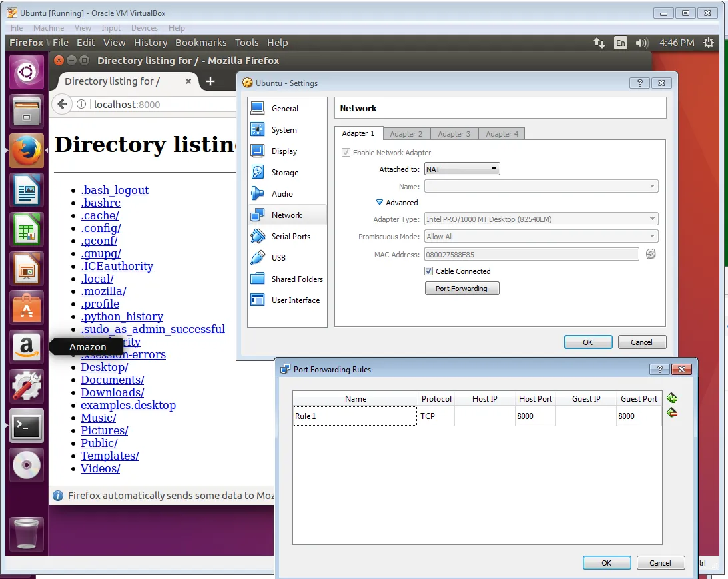Image resolution: width=728 pixels, height=579 pixels.
Task: Open the USB settings category
Action: (287, 258)
